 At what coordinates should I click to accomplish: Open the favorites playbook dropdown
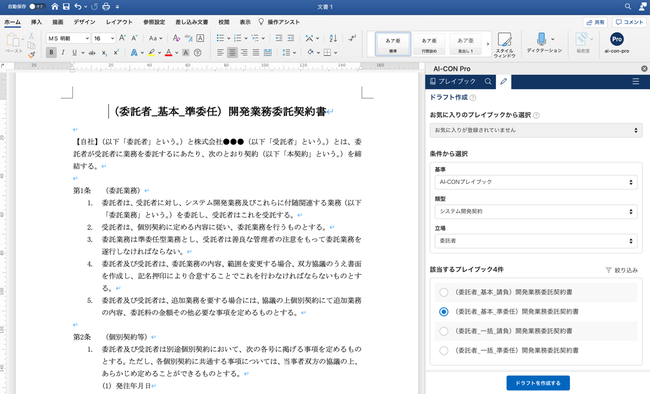click(x=536, y=131)
